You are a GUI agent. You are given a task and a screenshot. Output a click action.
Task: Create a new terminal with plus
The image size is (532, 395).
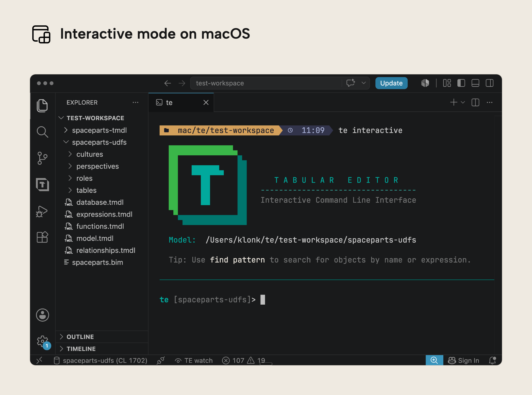point(454,102)
